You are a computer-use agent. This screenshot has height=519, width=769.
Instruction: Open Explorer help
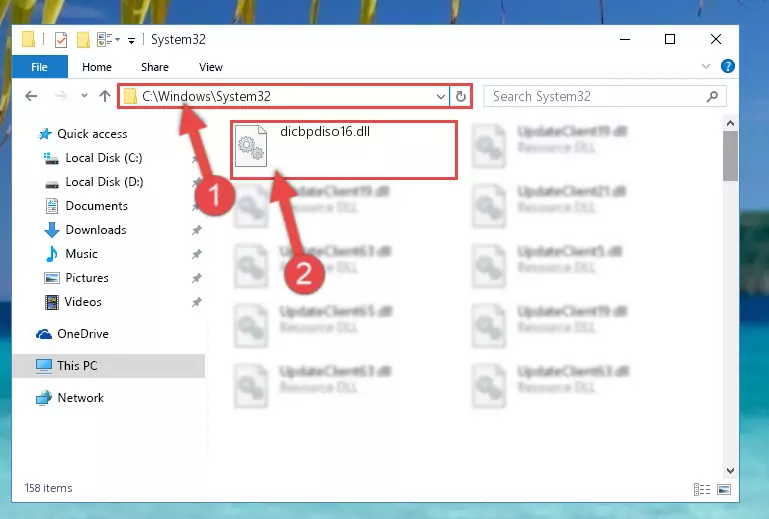728,66
